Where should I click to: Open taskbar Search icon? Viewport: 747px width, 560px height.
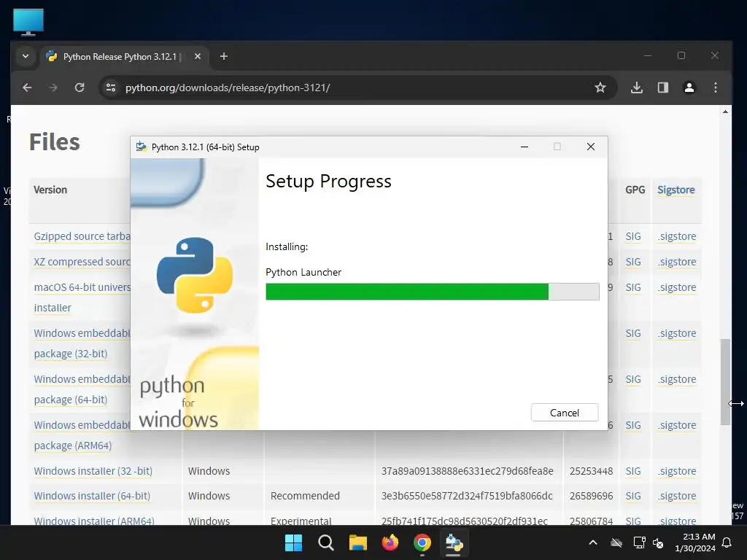(326, 542)
